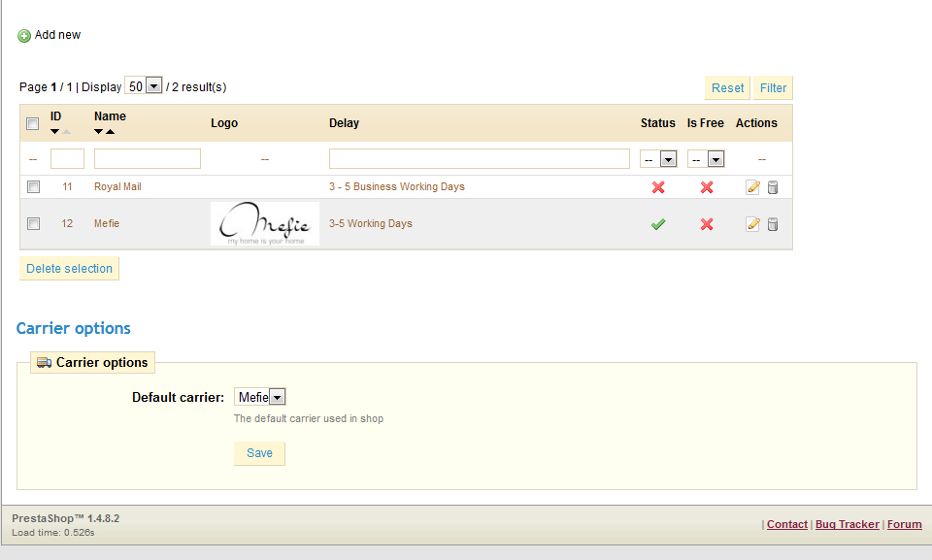Delete the Mefie carrier via its trash icon

(773, 224)
